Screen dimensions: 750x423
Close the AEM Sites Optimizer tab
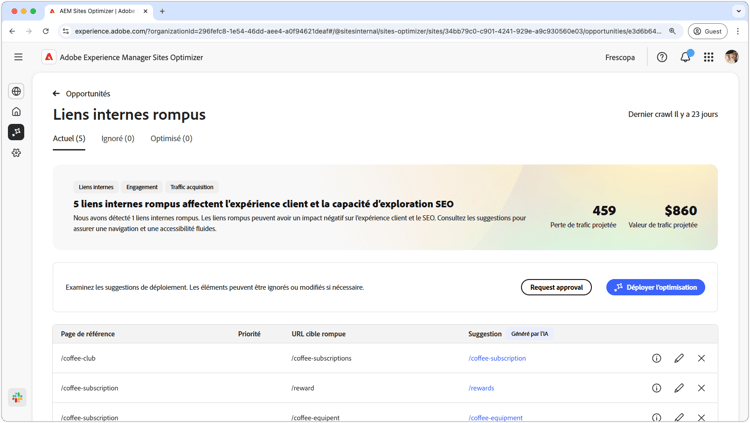pos(145,11)
